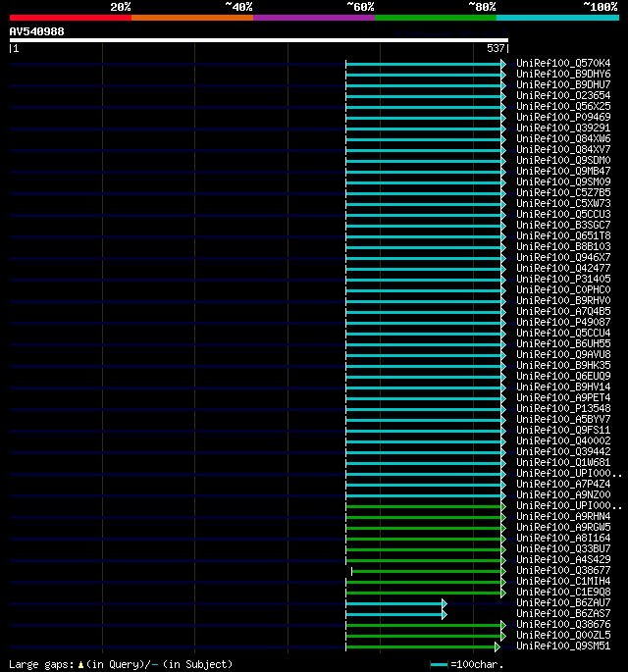Open the UniRef100_P13548 entry

click(563, 408)
